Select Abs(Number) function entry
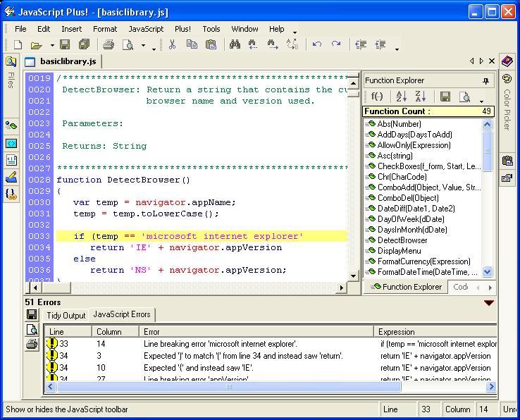 pos(399,124)
